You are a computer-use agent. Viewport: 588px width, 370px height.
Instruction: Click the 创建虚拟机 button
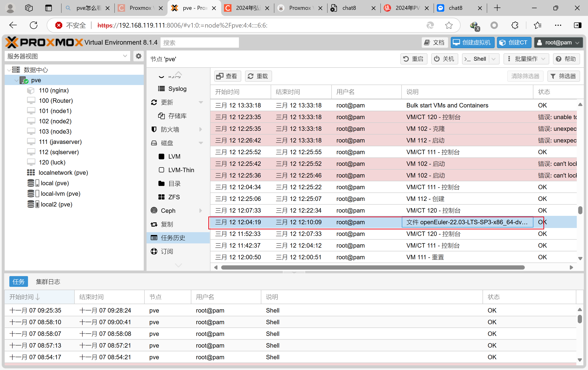[472, 43]
